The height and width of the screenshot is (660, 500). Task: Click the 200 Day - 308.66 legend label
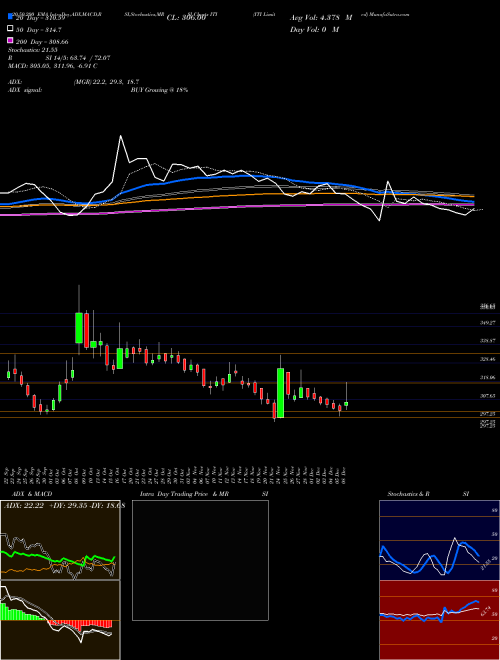click(x=42, y=42)
